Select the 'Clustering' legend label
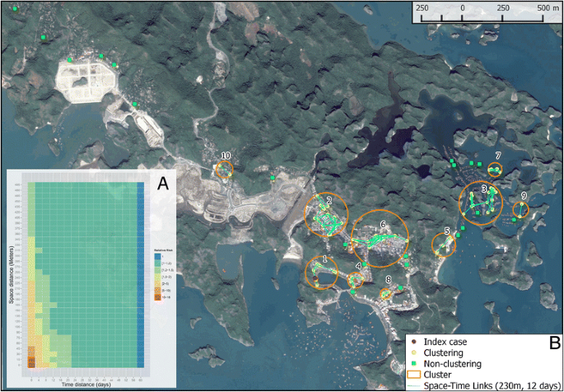The image size is (564, 392). [444, 352]
